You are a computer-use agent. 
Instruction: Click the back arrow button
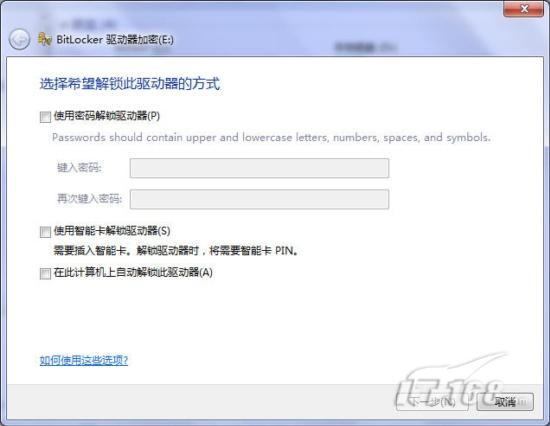click(19, 39)
